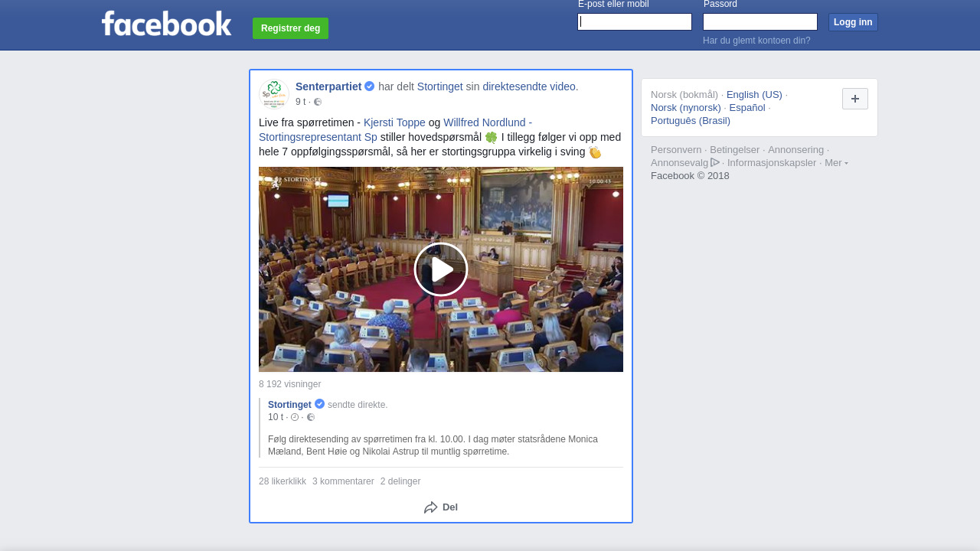Open Har du glemt kontoen din link
Screen dimensions: 980x551
[x=756, y=41]
